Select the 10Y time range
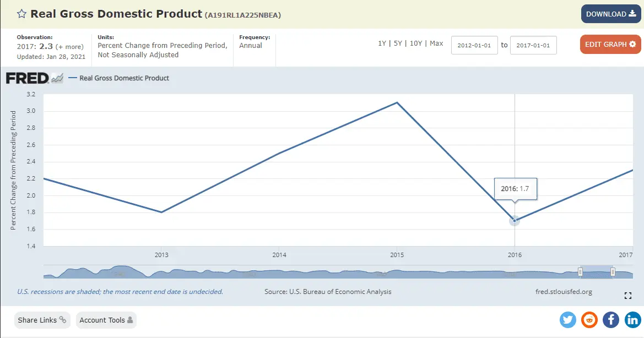The image size is (644, 338). [417, 43]
